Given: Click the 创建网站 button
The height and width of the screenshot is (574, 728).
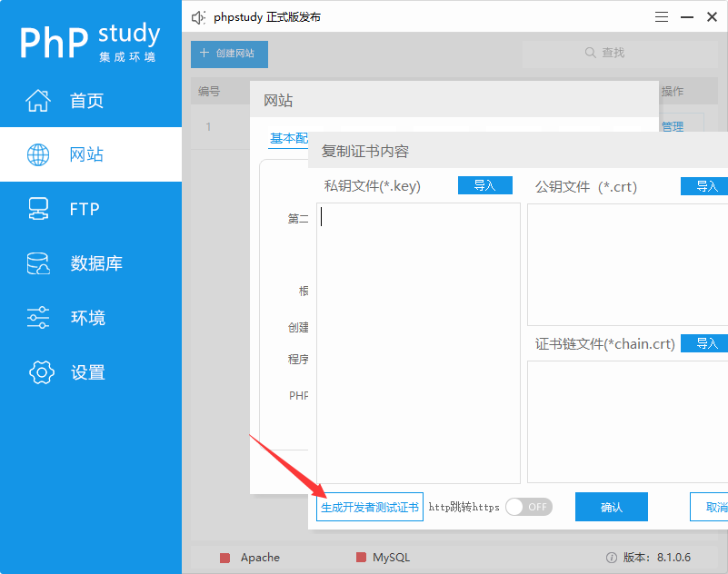Looking at the screenshot, I should pyautogui.click(x=229, y=54).
